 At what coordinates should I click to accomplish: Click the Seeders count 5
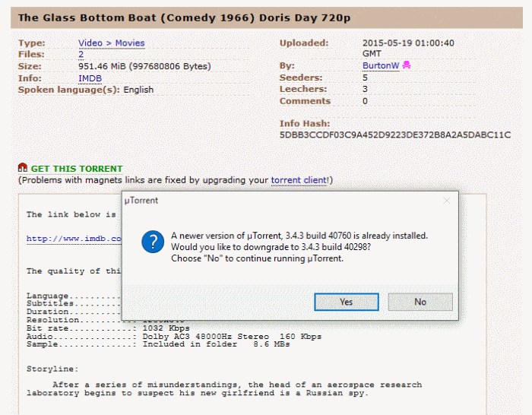[365, 78]
